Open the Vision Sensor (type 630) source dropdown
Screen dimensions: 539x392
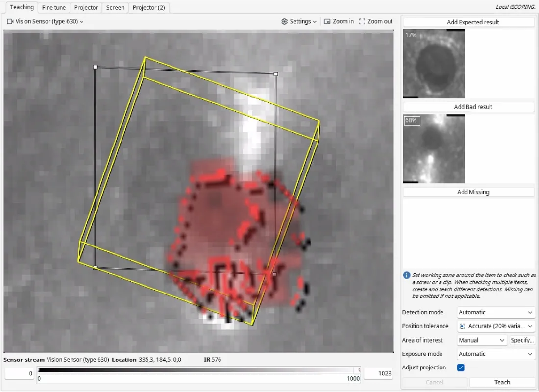point(46,22)
